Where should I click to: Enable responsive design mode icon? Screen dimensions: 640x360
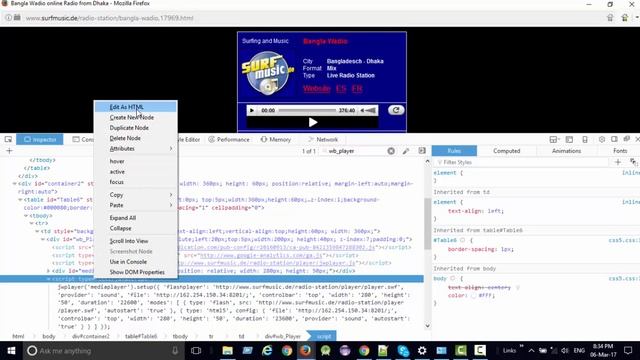pos(585,140)
